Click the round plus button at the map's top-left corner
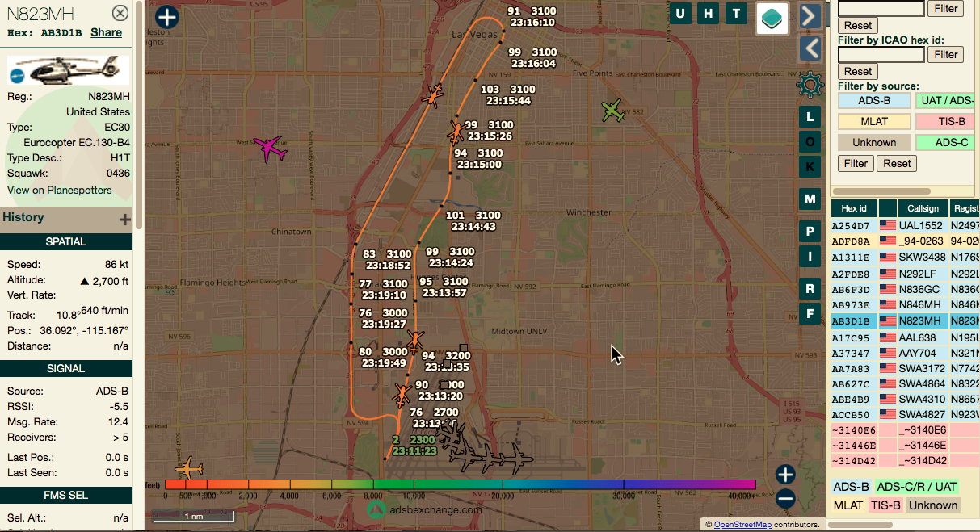Screen dimensions: 980x532 (166, 17)
